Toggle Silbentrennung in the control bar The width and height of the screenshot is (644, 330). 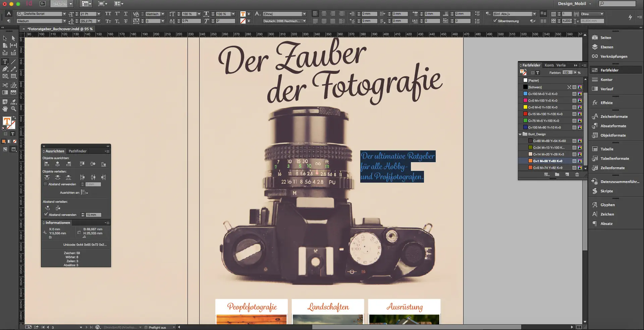point(495,21)
